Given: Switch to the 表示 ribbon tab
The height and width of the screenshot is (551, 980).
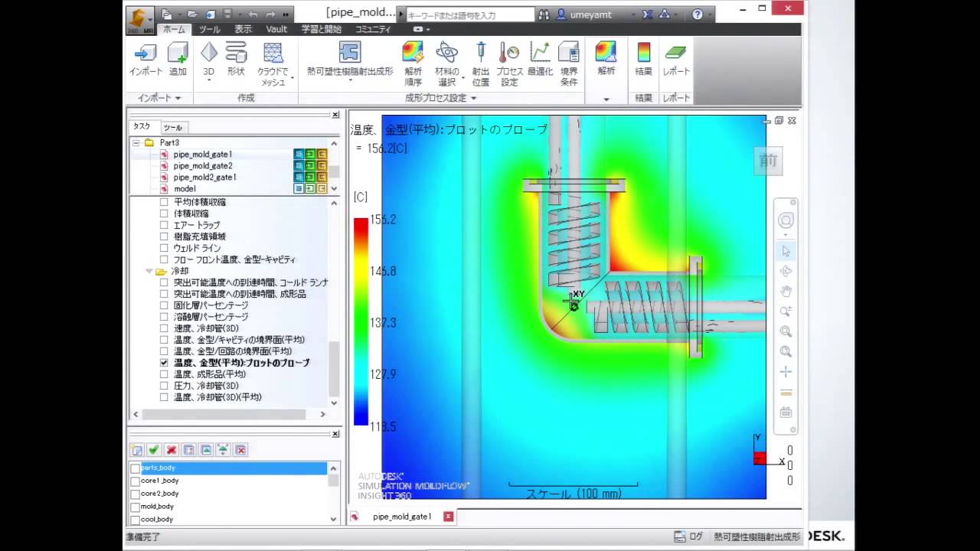Looking at the screenshot, I should (243, 29).
